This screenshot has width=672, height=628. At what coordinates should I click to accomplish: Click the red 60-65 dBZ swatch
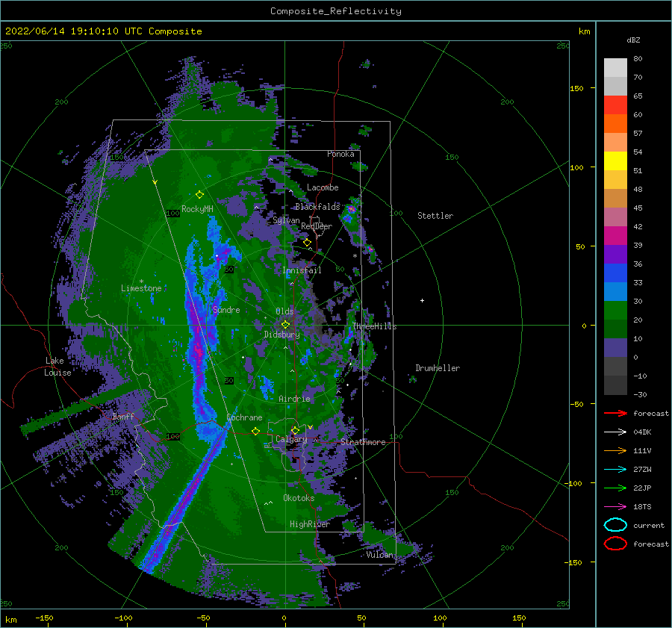point(615,105)
